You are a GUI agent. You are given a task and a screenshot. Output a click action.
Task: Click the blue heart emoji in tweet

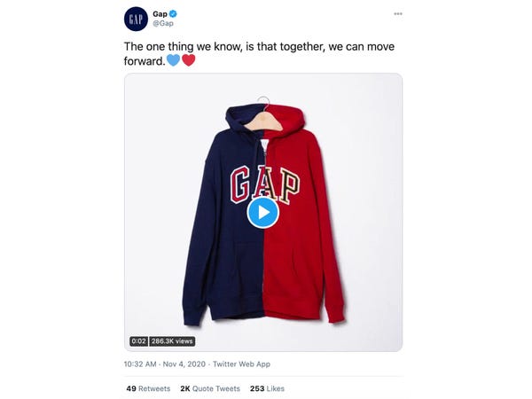coord(174,60)
